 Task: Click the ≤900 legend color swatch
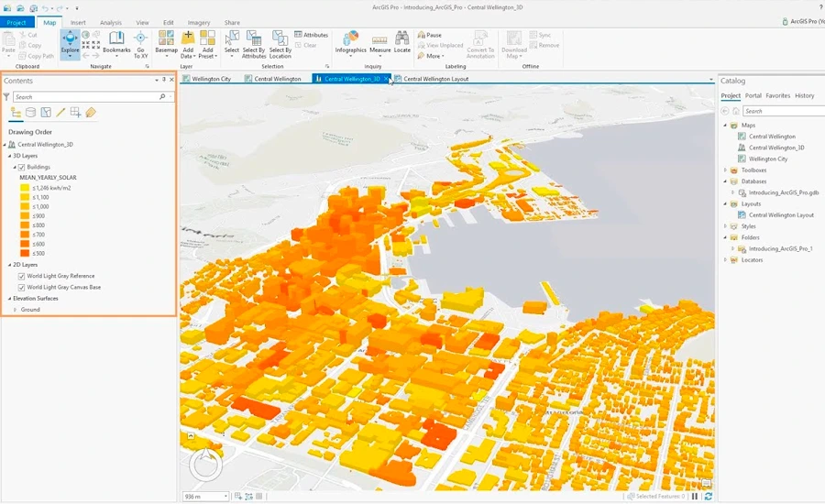[x=25, y=215]
